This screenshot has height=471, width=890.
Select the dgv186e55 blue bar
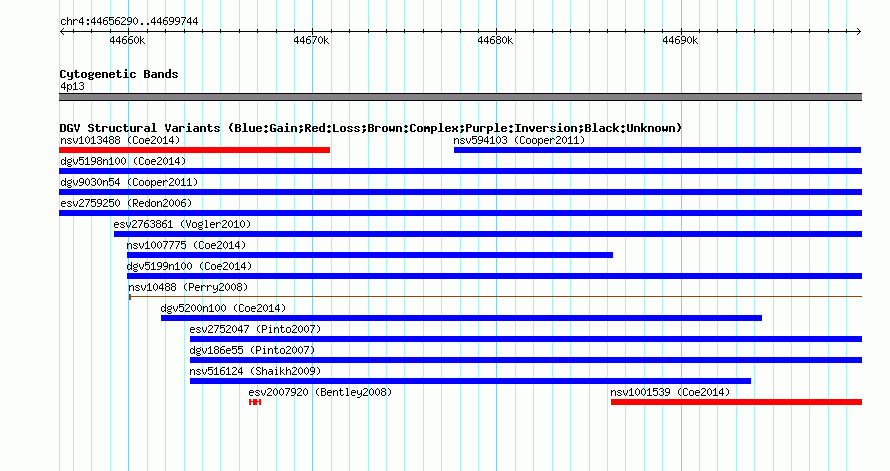526,360
